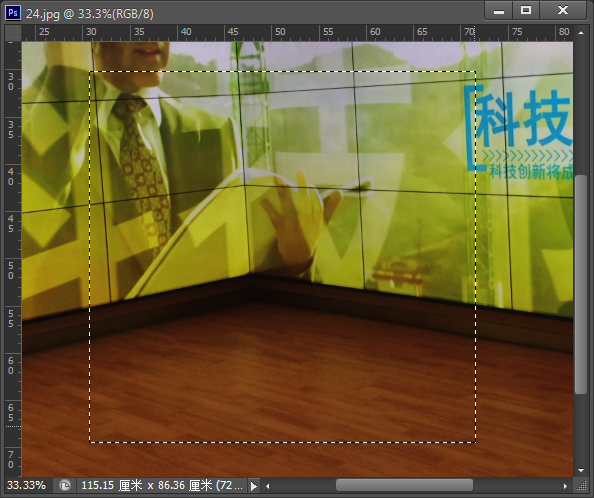Click the horizontal scrollbar right arrow
The height and width of the screenshot is (498, 594).
click(565, 486)
